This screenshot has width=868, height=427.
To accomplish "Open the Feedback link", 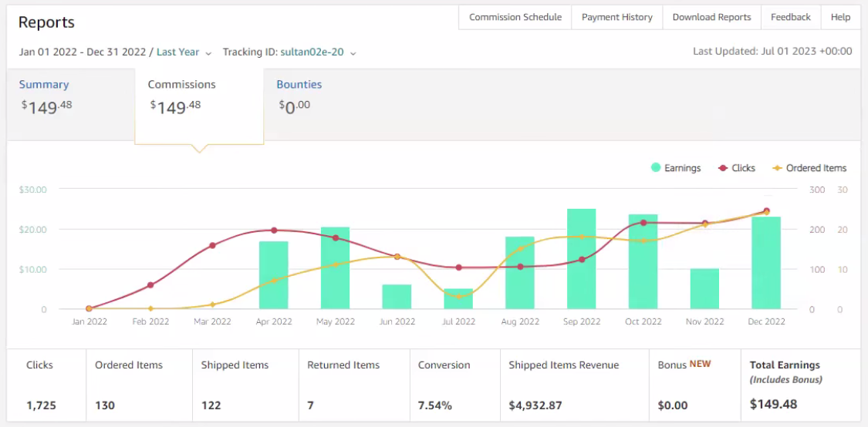I will tap(791, 17).
